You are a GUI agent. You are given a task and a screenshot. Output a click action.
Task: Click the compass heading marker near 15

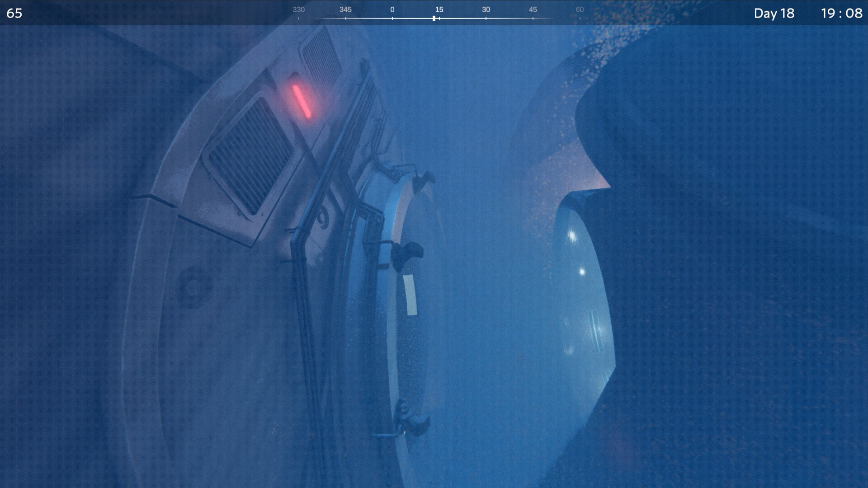point(434,19)
